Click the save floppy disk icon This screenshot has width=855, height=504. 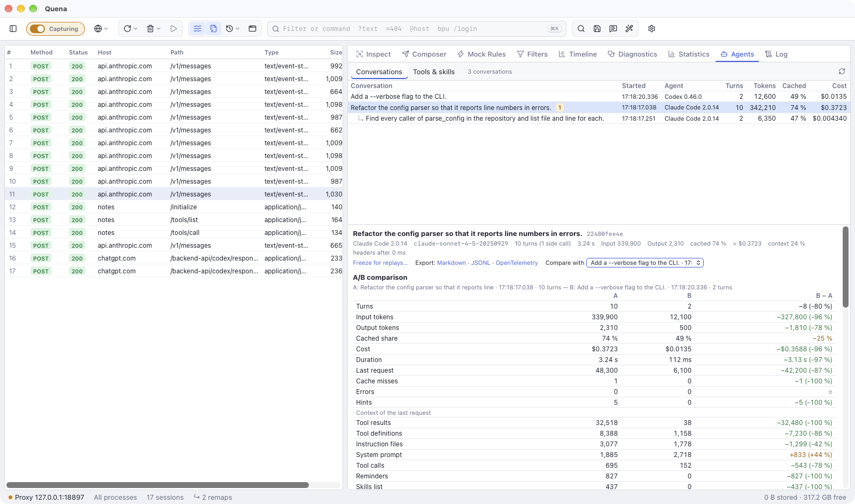click(x=597, y=29)
